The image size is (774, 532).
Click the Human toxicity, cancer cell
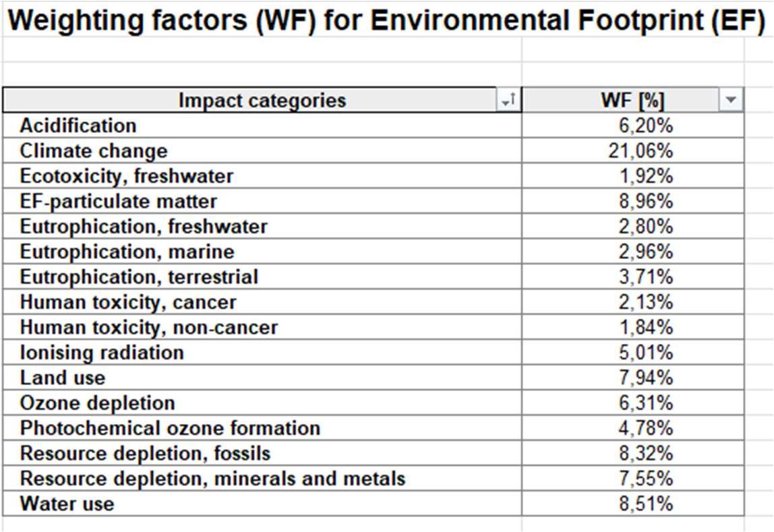pos(262,301)
